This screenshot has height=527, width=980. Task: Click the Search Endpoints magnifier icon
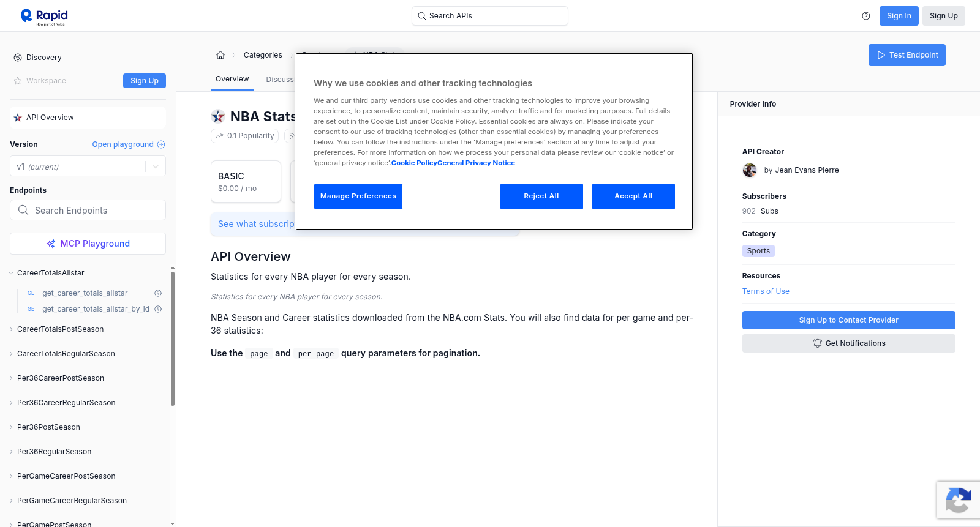[23, 210]
